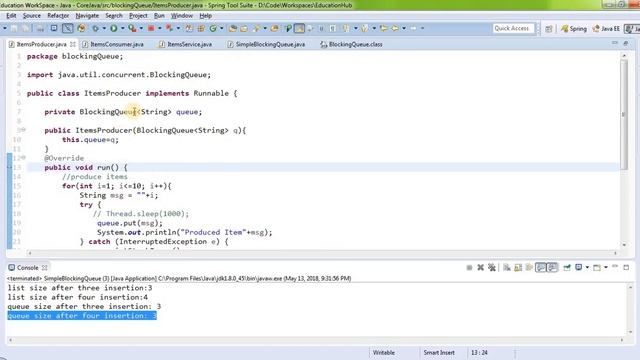Select the ItemsProducer.java editor tab
The height and width of the screenshot is (360, 640).
41,44
